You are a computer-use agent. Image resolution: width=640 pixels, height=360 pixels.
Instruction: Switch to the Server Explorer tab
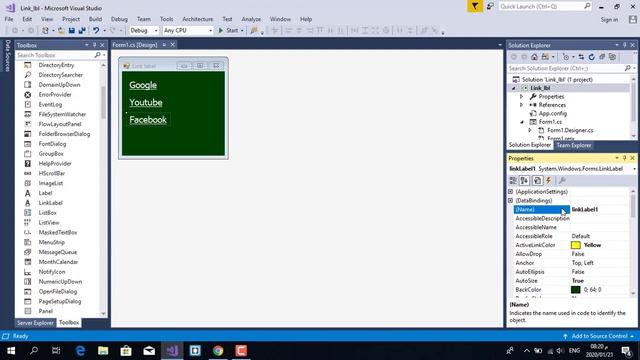click(35, 323)
